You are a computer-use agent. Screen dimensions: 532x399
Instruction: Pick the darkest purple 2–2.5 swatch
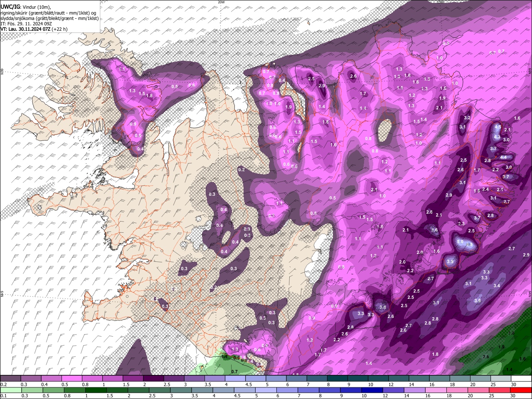click(153, 379)
